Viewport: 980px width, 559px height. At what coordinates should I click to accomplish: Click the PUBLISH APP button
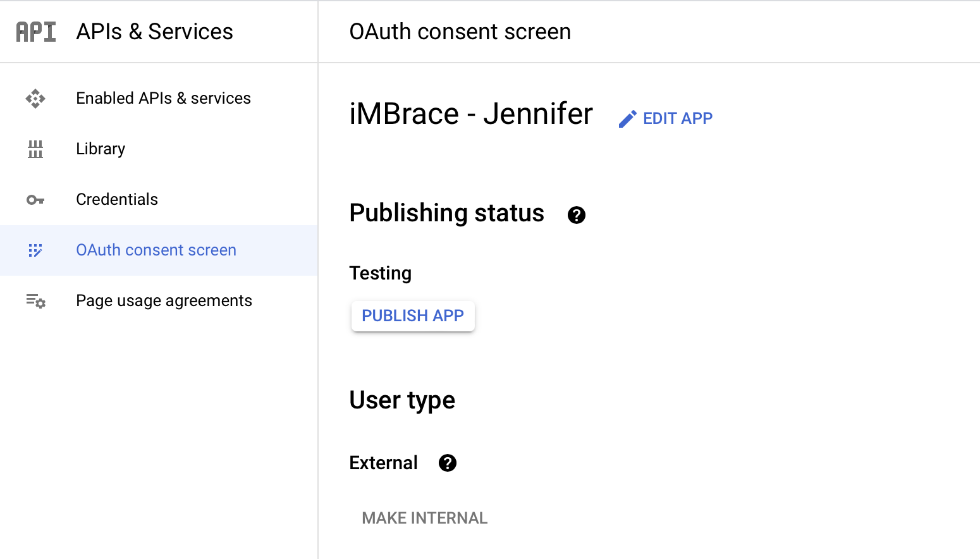[x=413, y=316]
